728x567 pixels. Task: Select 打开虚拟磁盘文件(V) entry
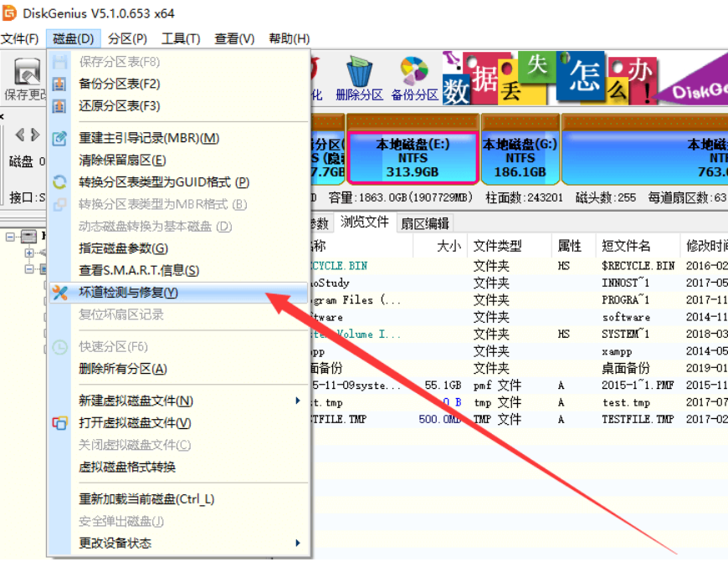pos(179,423)
